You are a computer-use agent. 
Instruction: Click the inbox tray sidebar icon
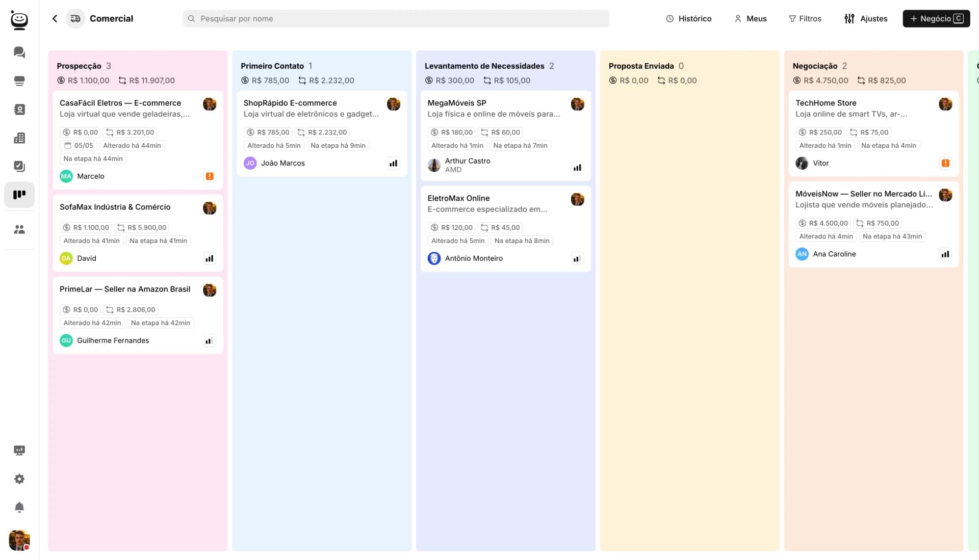[19, 81]
